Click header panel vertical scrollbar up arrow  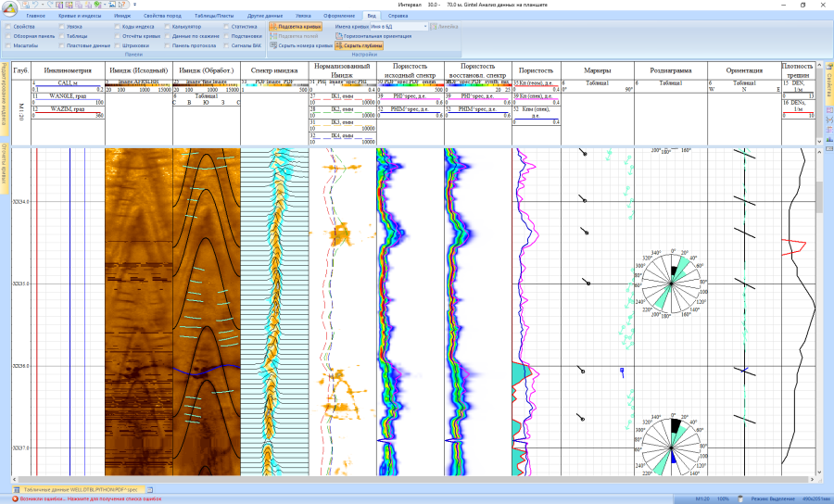click(x=819, y=65)
